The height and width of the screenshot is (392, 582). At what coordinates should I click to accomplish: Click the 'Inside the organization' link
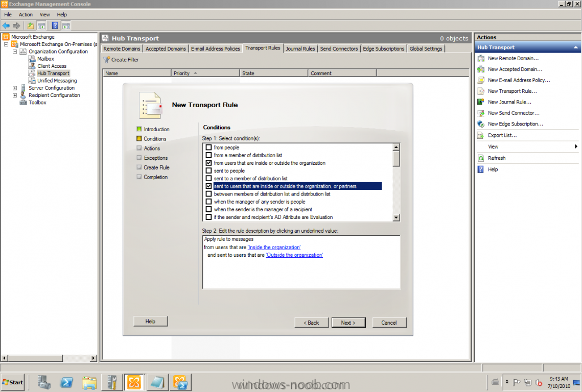[274, 248]
